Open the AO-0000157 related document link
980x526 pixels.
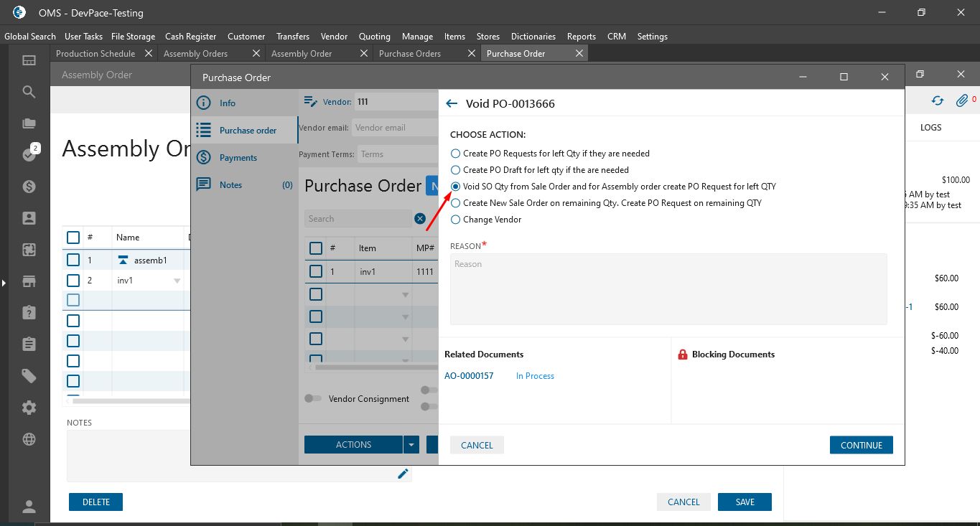click(x=469, y=376)
